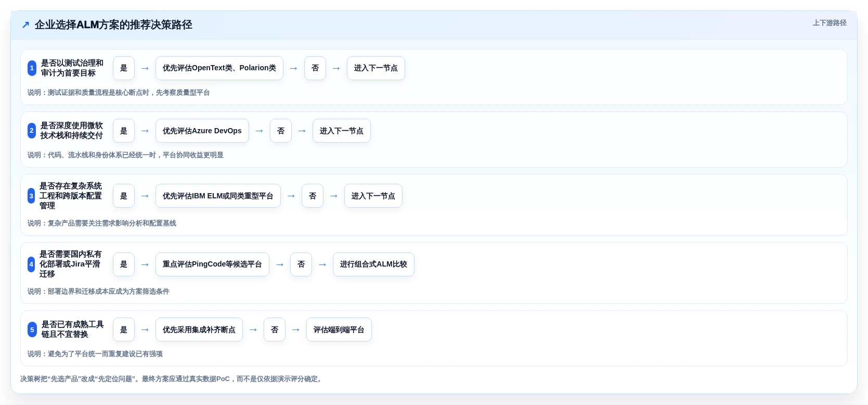Open 优先评估IBM ELM或同类重型平台 box
The height and width of the screenshot is (405, 868).
click(x=218, y=196)
